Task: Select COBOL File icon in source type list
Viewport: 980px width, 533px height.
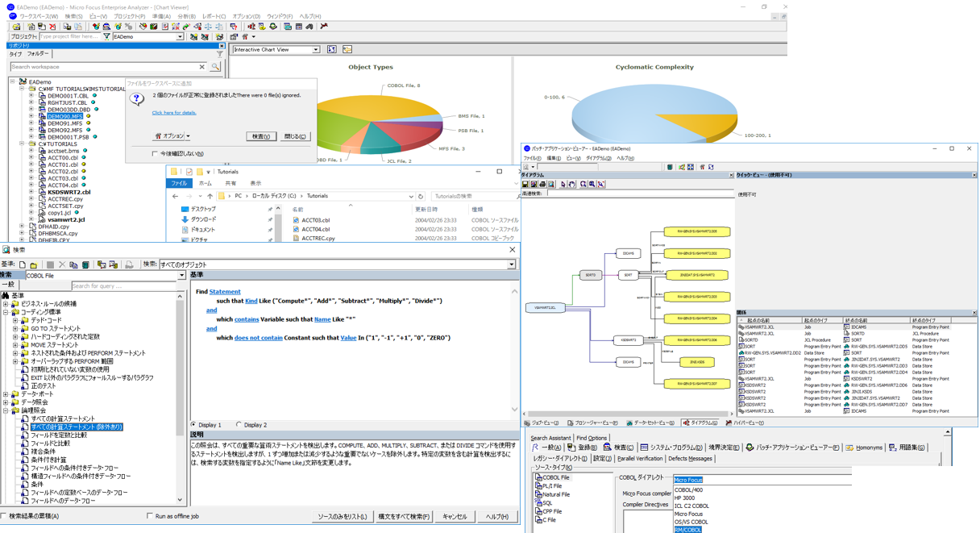Action: [x=538, y=477]
